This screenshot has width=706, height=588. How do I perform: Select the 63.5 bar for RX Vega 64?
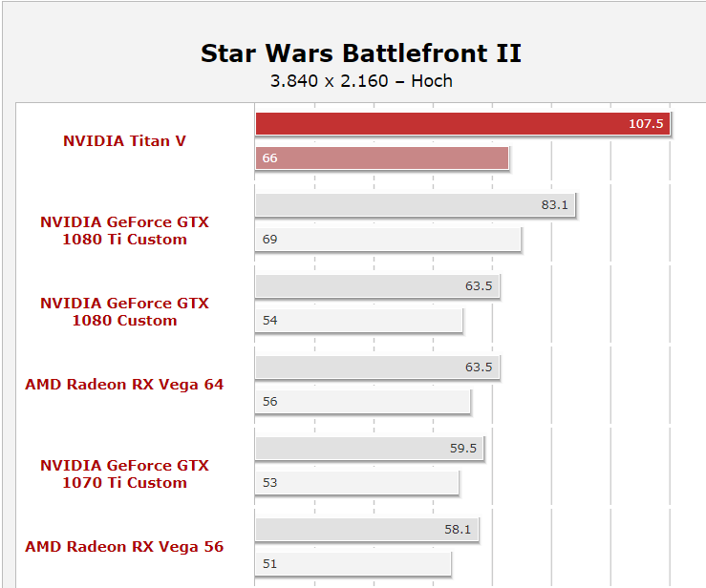click(x=377, y=367)
